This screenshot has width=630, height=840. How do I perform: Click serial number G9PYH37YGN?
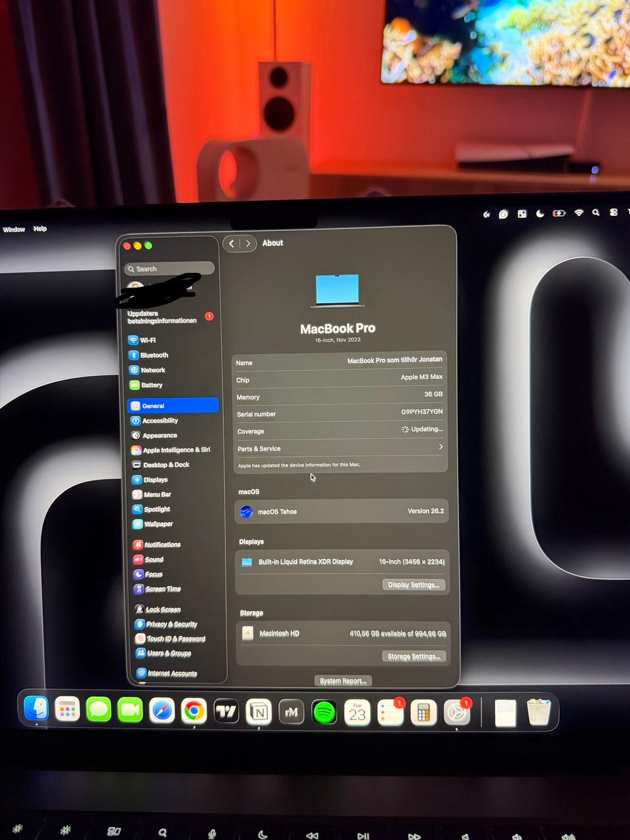(x=422, y=411)
